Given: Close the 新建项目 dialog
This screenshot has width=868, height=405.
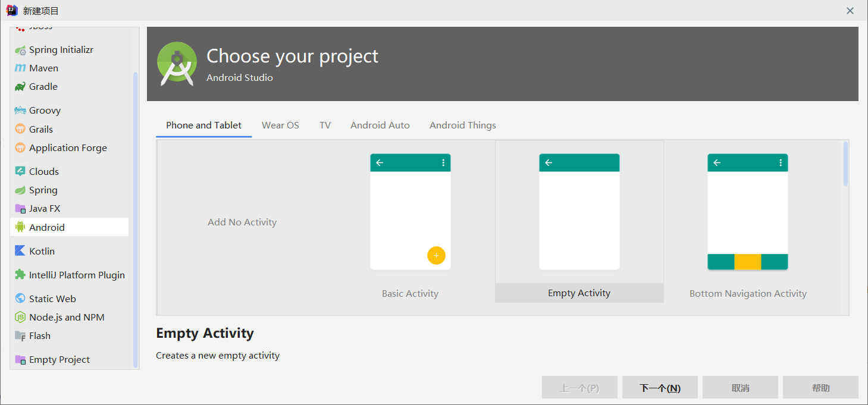Looking at the screenshot, I should [850, 11].
